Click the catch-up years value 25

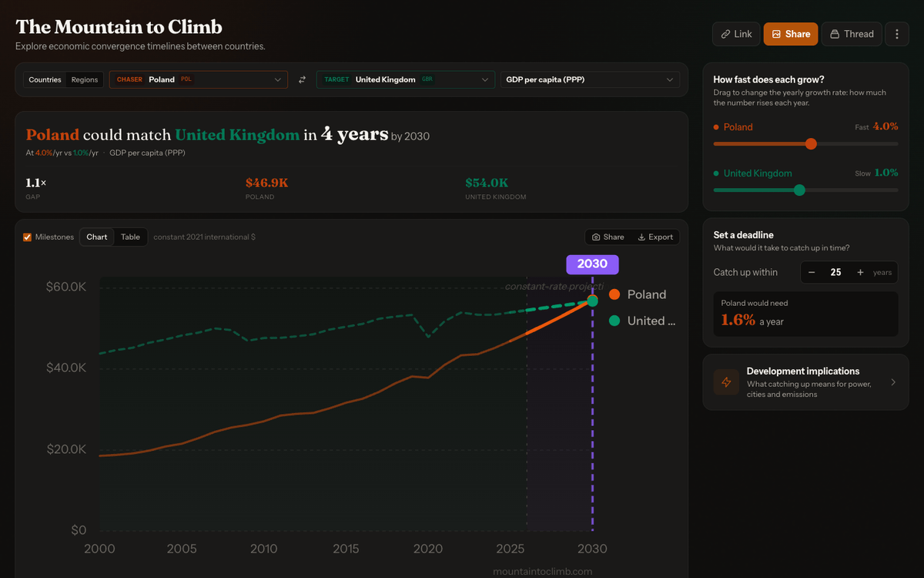835,272
